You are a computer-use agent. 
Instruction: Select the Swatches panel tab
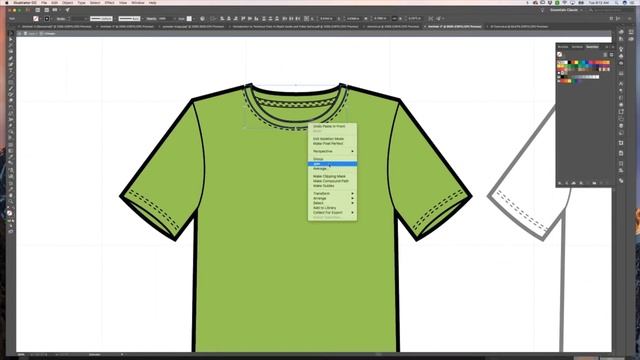593,47
